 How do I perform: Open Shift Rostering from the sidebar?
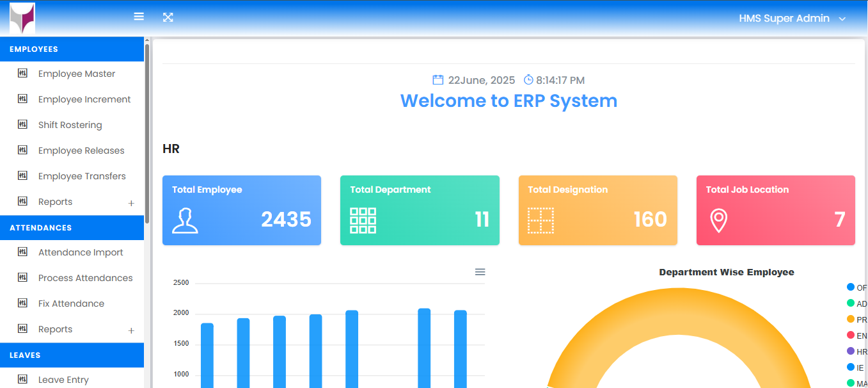[x=70, y=125]
